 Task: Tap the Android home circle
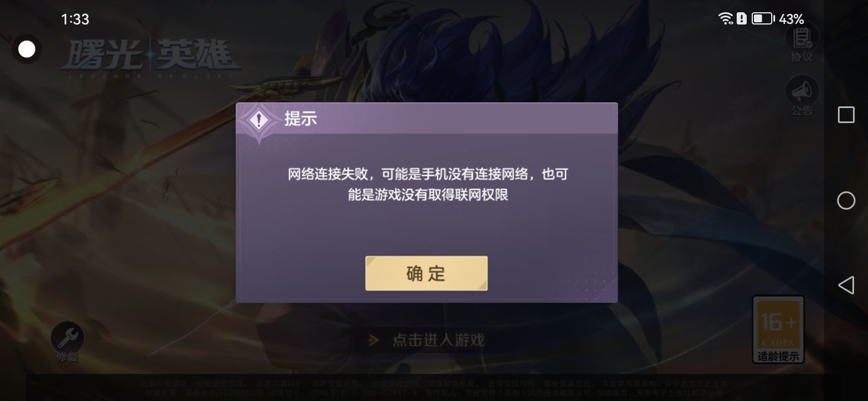coord(846,200)
